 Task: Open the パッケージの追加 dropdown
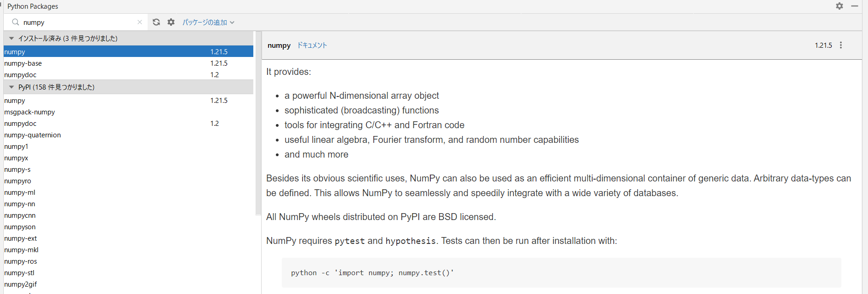tap(208, 22)
